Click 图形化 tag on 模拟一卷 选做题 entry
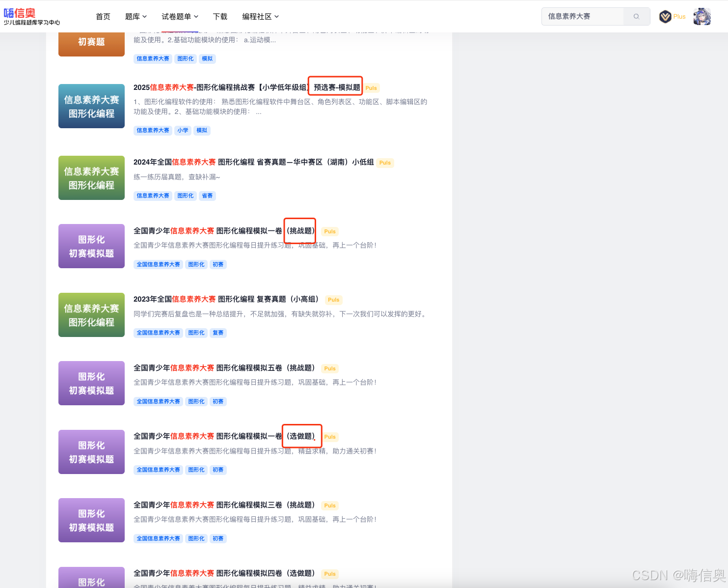This screenshot has width=728, height=588. [x=196, y=470]
